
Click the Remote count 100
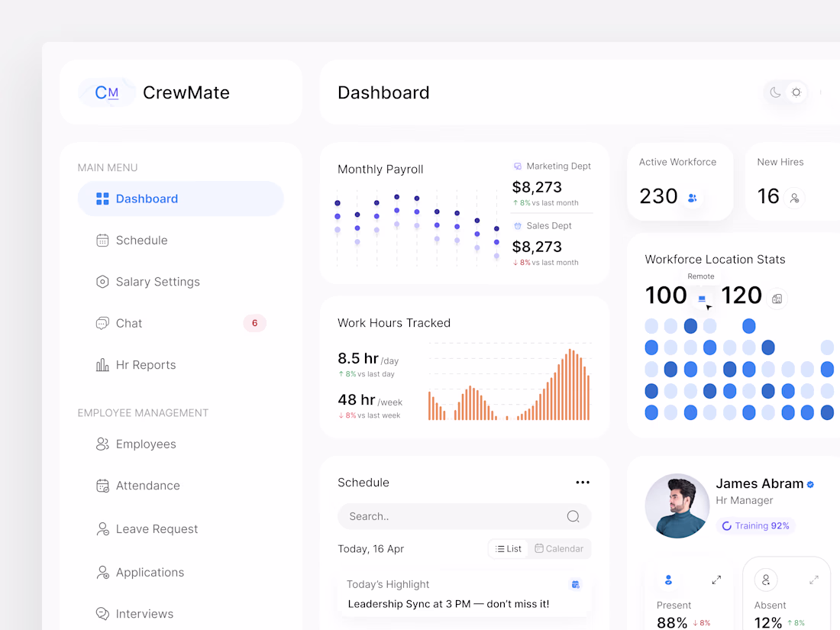tap(665, 296)
